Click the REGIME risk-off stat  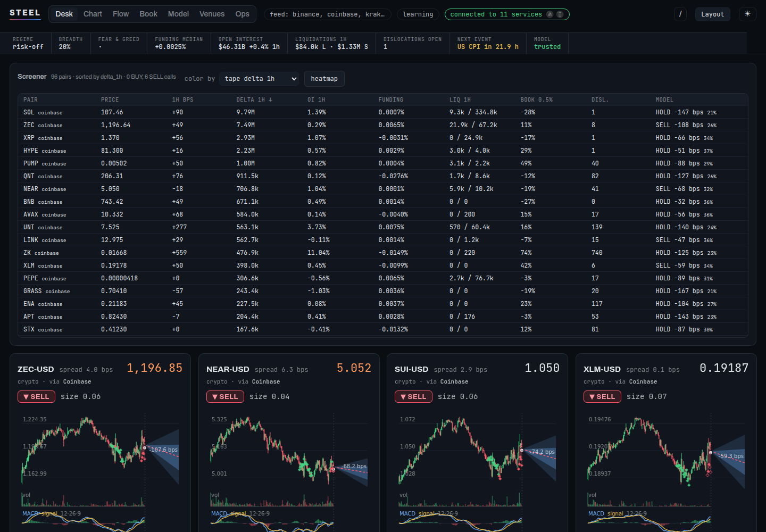(28, 43)
